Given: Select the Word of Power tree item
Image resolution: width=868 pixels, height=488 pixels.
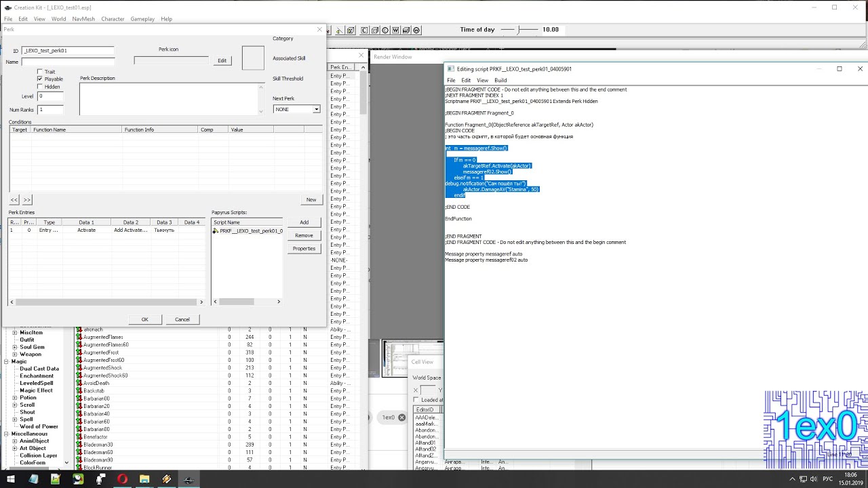Looking at the screenshot, I should tap(39, 426).
